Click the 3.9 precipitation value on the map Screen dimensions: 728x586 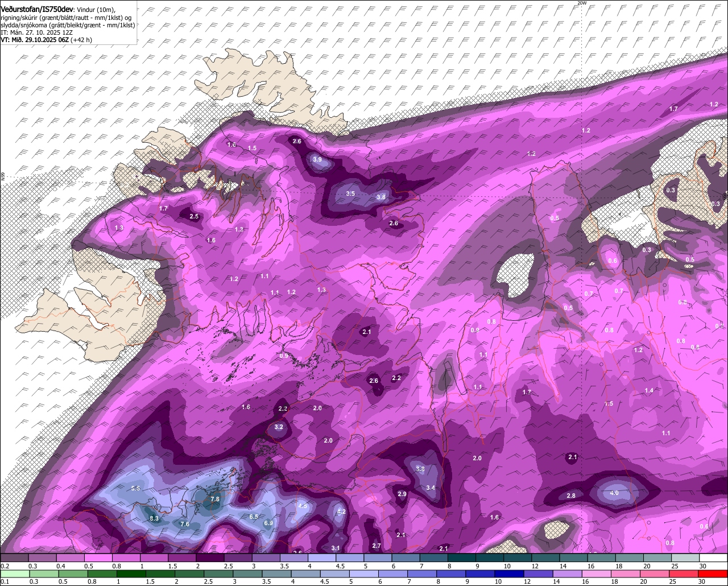(x=317, y=160)
